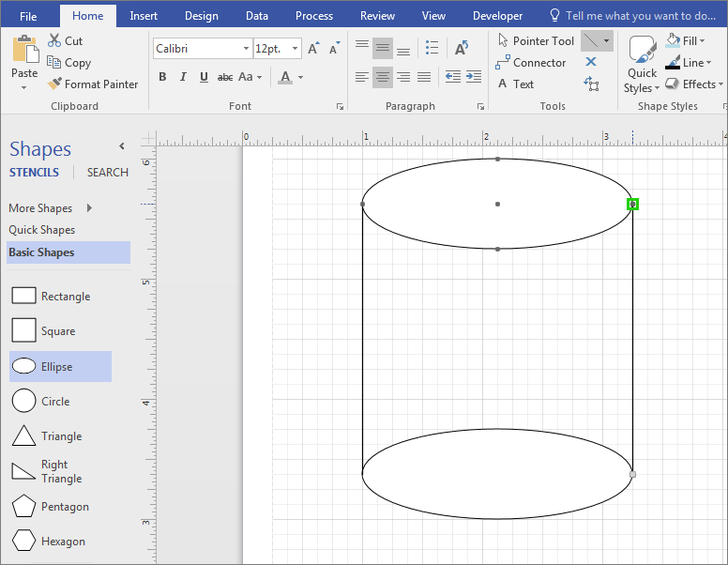Pick the Circle shape
The height and width of the screenshot is (565, 728).
41,401
